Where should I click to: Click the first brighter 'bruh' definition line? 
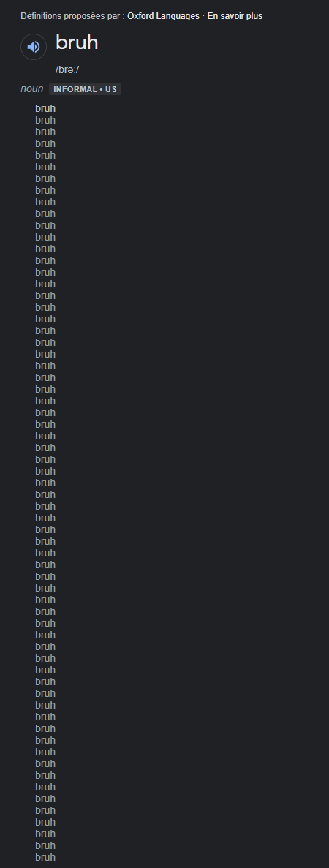pyautogui.click(x=45, y=108)
